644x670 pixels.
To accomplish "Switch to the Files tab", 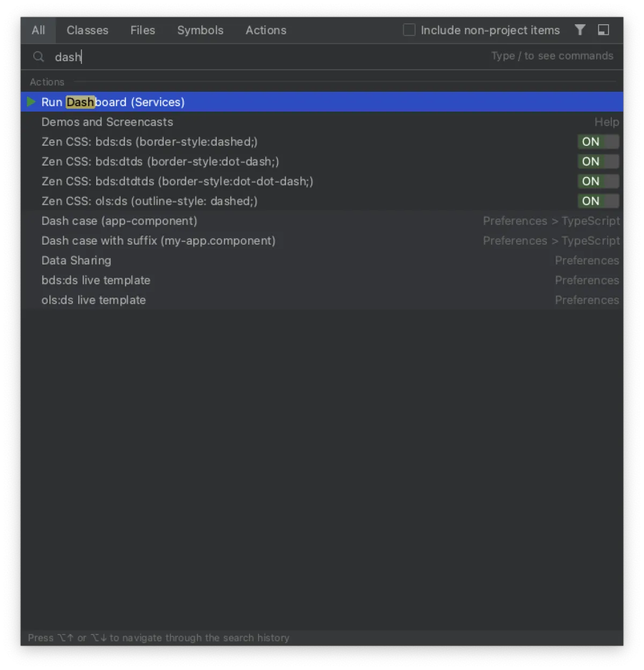I will (x=143, y=31).
